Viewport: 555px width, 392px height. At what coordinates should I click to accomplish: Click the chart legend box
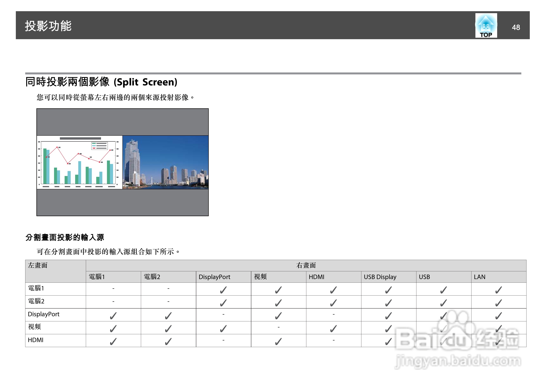click(99, 146)
